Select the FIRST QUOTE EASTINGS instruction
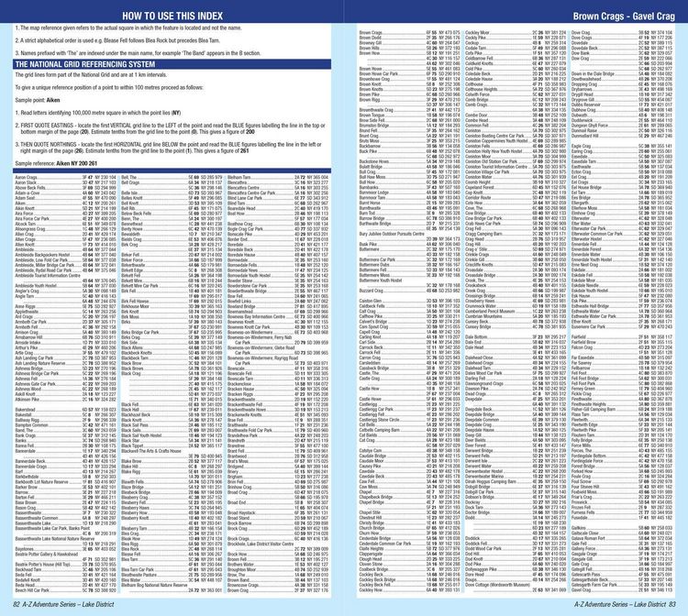This screenshot has width=688, height=616. point(171,128)
